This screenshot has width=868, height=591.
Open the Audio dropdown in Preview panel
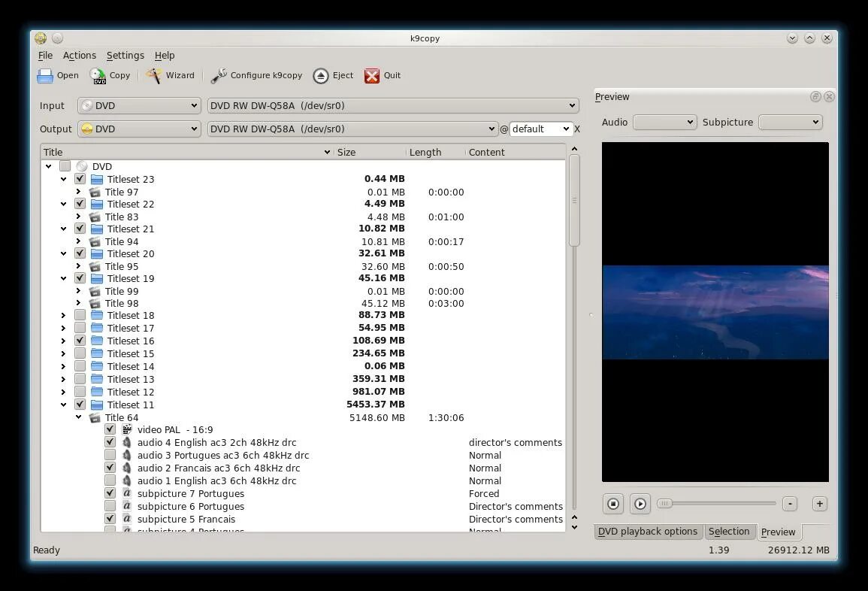coord(664,122)
